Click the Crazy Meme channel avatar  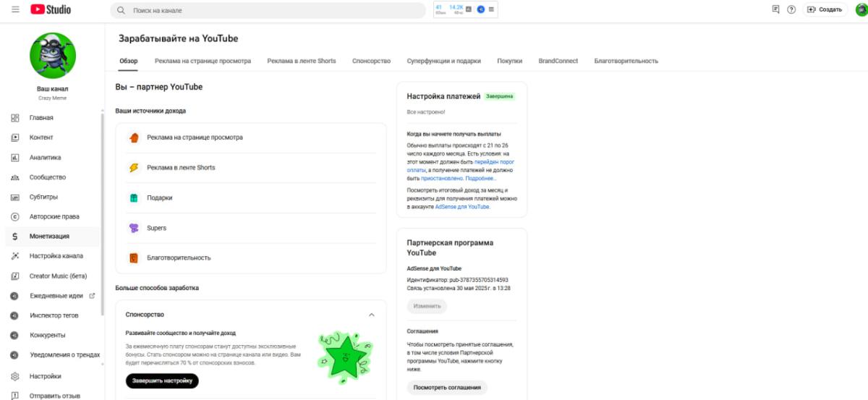(x=52, y=55)
